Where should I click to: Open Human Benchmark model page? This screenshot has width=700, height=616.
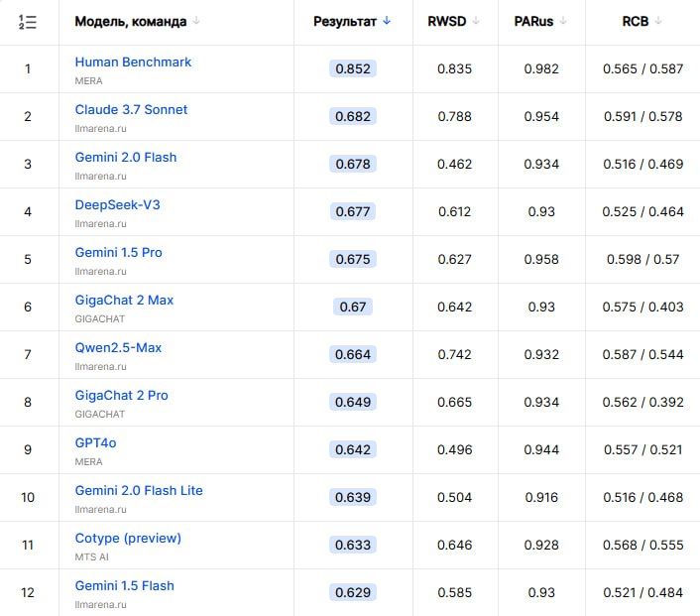[x=133, y=62]
